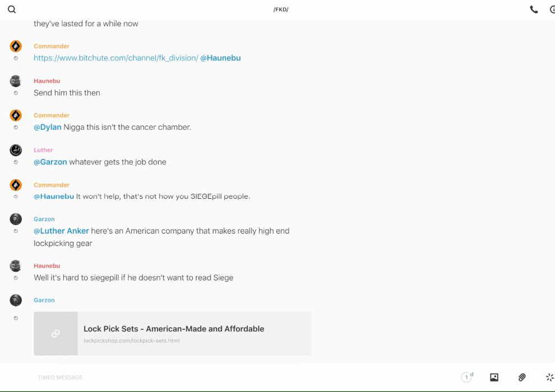
Task: Click the @Luther Anker mention
Action: 61,231
